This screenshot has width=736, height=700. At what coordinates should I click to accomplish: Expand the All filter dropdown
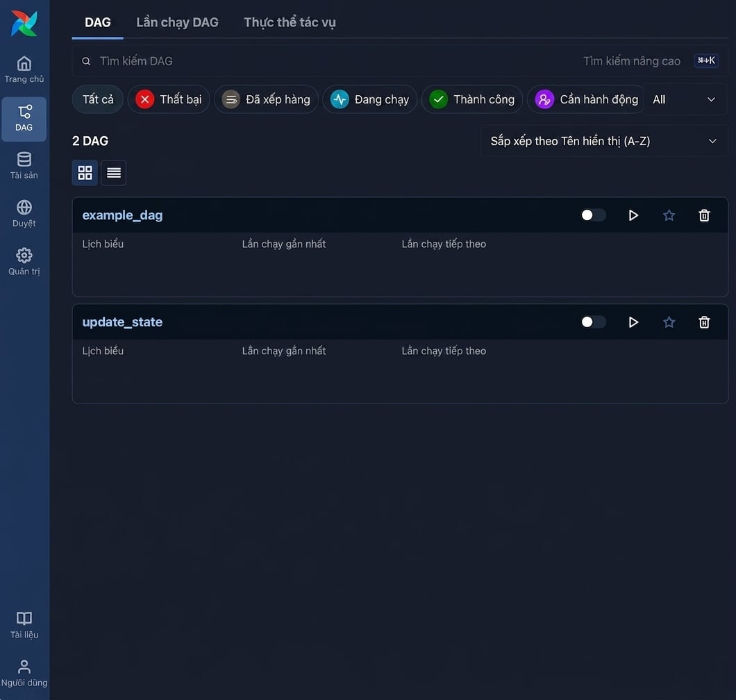(684, 99)
